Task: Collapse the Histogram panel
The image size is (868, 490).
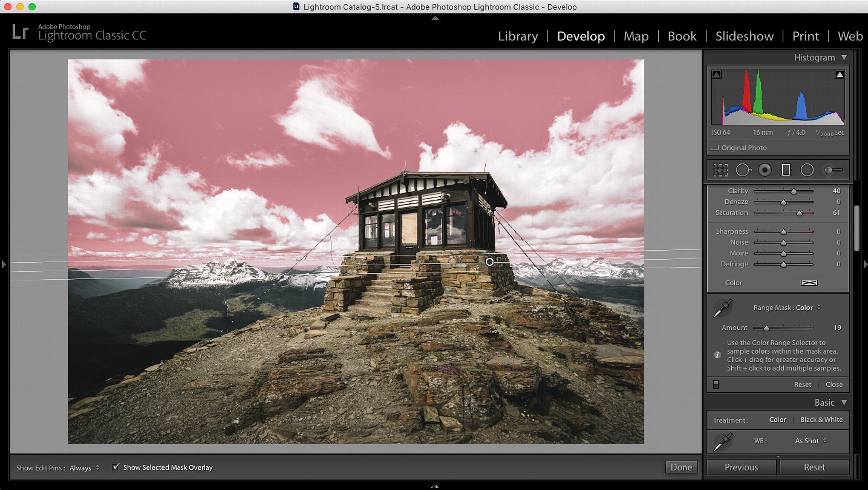Action: click(844, 57)
